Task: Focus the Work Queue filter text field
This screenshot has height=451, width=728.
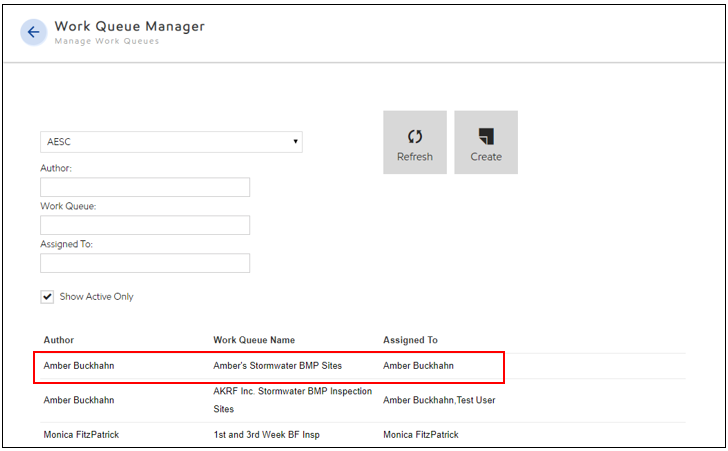Action: pyautogui.click(x=145, y=225)
